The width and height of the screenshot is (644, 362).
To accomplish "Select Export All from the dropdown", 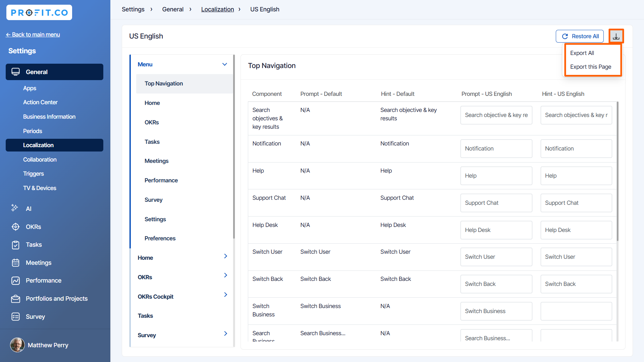I will tap(582, 53).
